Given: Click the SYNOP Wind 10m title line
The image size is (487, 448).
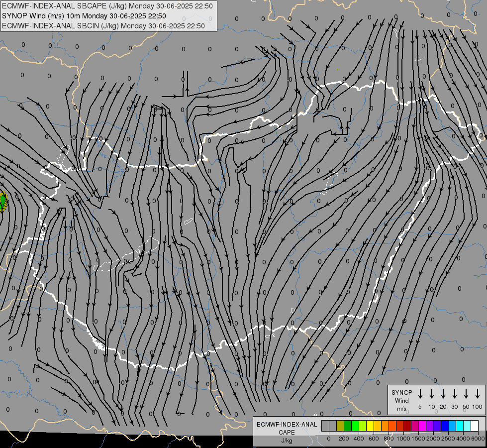Looking at the screenshot, I should pyautogui.click(x=84, y=16).
